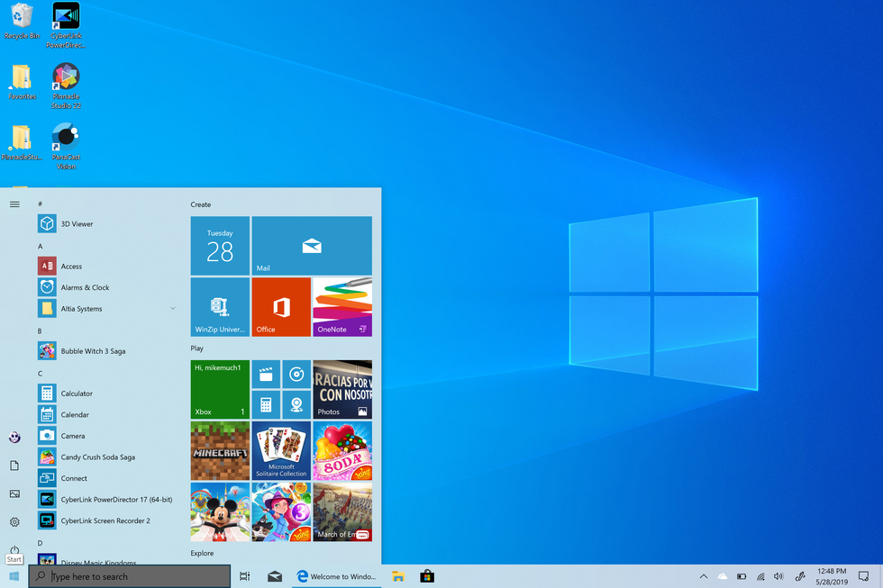Open the Pictures folder from the sidebar
883x588 pixels.
pos(14,493)
